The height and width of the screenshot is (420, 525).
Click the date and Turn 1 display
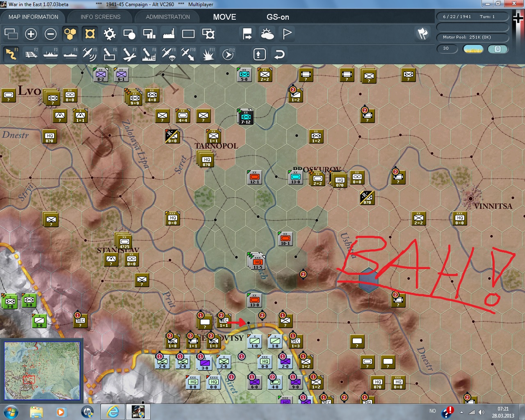[x=472, y=17]
